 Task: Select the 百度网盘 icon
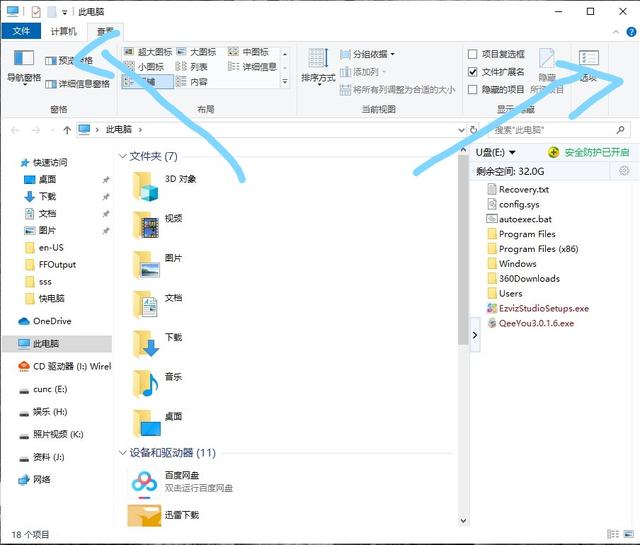pyautogui.click(x=144, y=484)
